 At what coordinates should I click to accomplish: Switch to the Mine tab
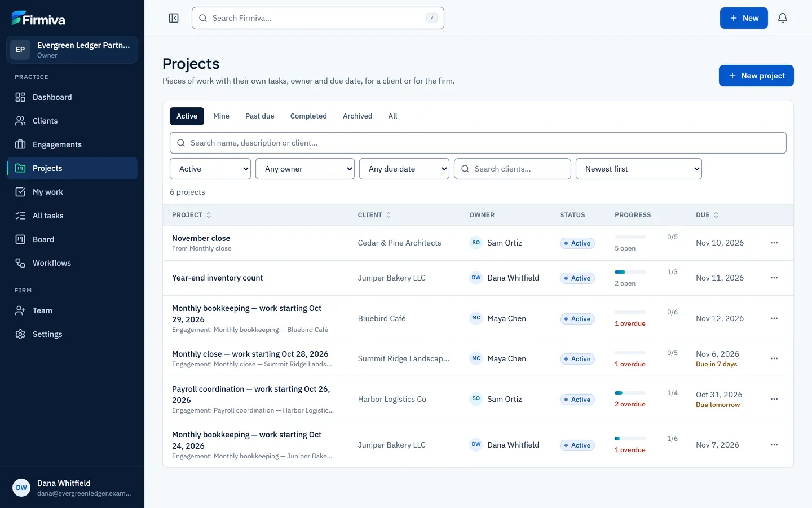(221, 116)
